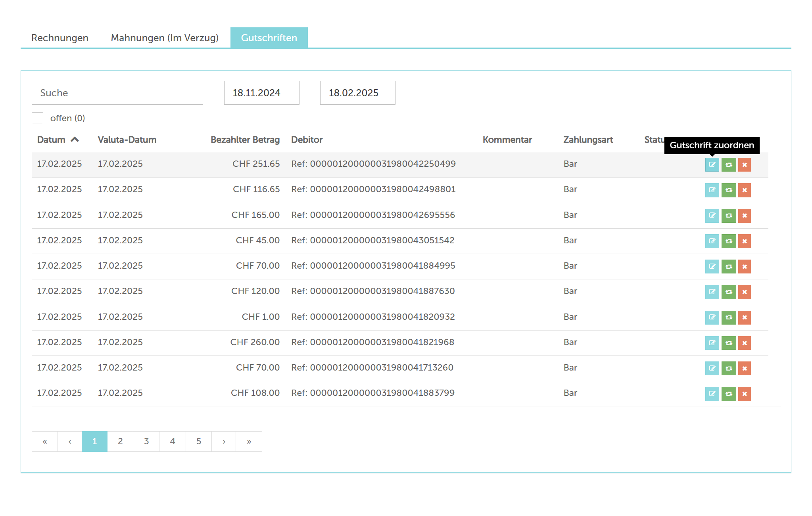Go to page 5
The width and height of the screenshot is (812, 516).
(x=199, y=441)
